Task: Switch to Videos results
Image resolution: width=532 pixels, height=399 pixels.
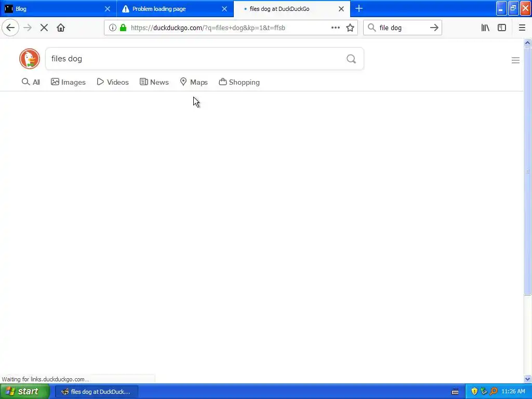Action: 113,82
